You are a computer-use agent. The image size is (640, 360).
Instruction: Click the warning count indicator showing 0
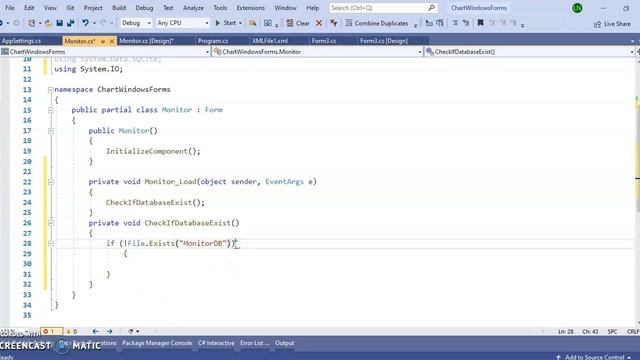tap(72, 331)
